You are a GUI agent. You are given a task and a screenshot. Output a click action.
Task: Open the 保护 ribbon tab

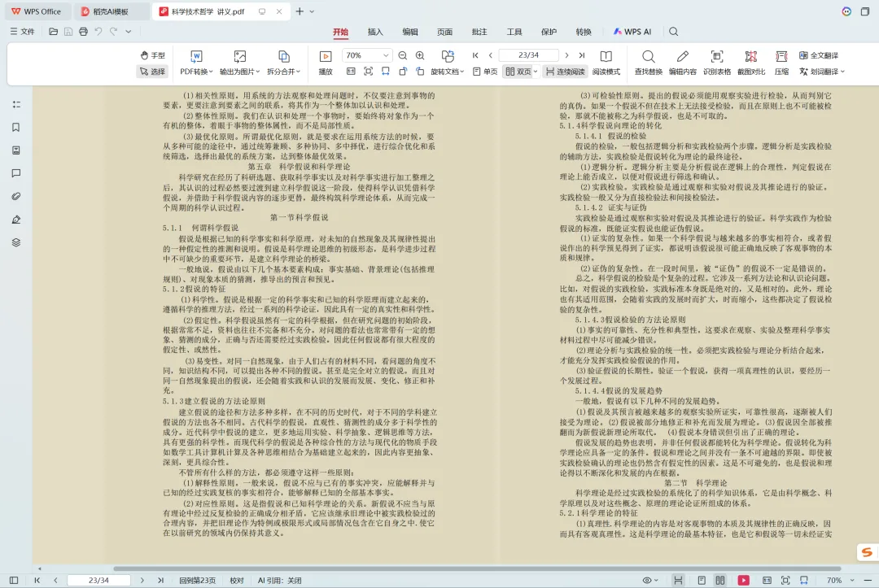[x=549, y=32]
